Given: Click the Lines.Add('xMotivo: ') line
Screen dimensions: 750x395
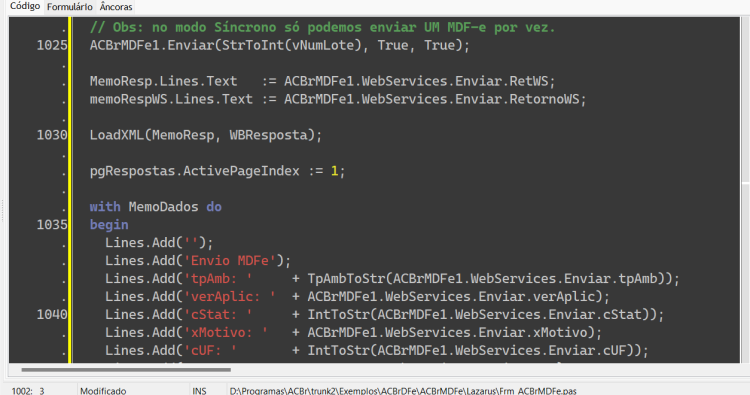Looking at the screenshot, I should coord(353,332).
